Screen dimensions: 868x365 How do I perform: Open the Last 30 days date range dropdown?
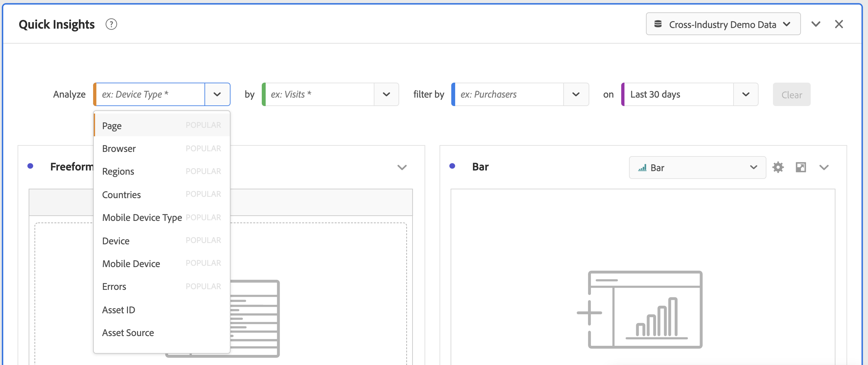pos(745,94)
